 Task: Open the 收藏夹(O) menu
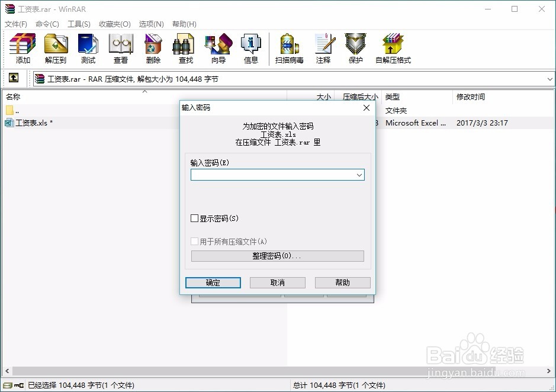114,24
